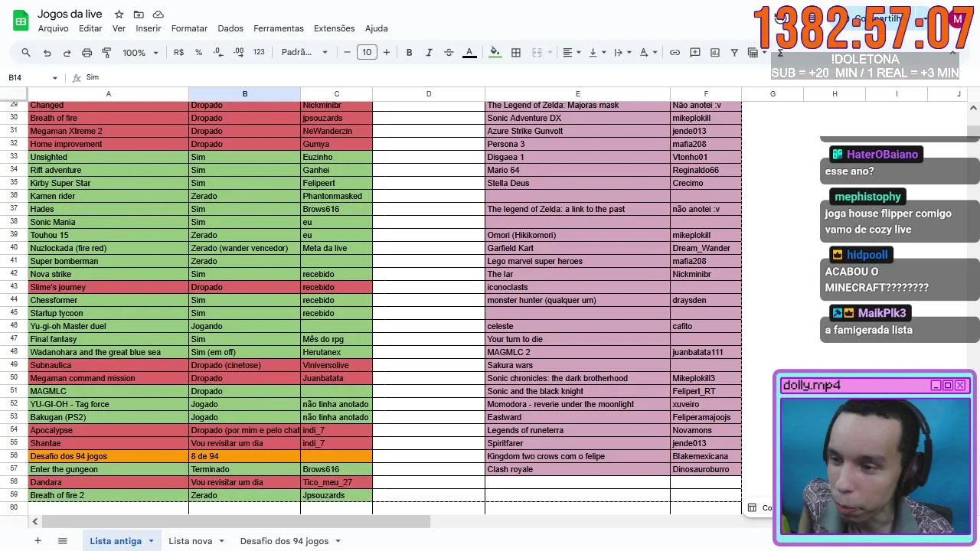Screen dimensions: 980x551
Task: Insert link using chain icon
Action: (x=675, y=53)
